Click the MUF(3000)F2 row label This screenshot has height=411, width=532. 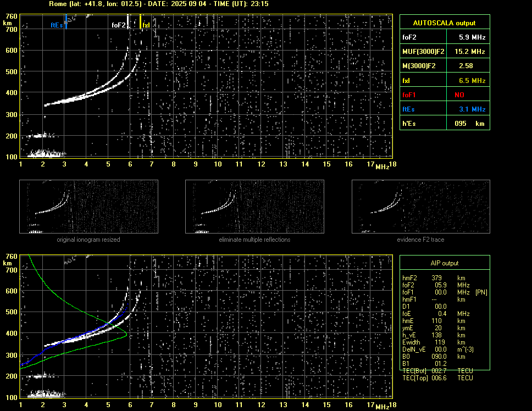(423, 52)
